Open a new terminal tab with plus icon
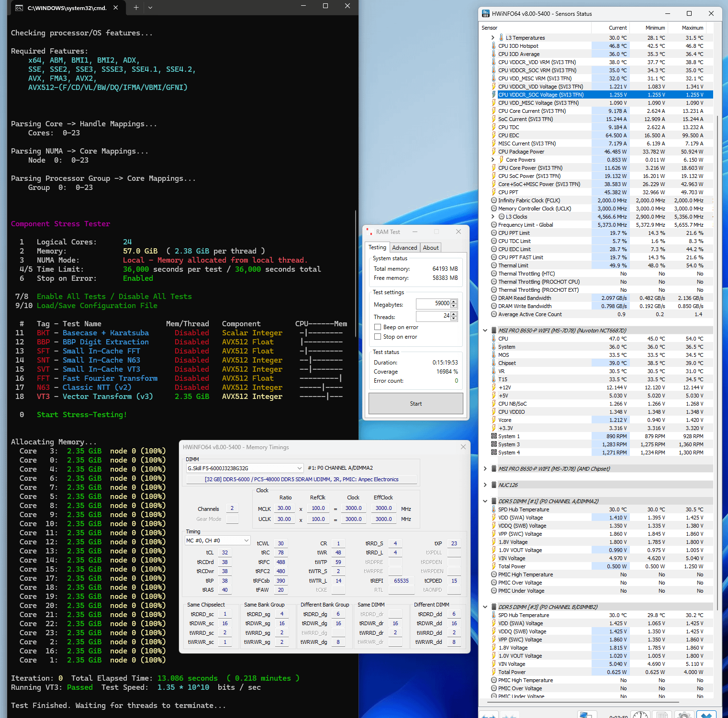Image resolution: width=728 pixels, height=718 pixels. [x=136, y=8]
